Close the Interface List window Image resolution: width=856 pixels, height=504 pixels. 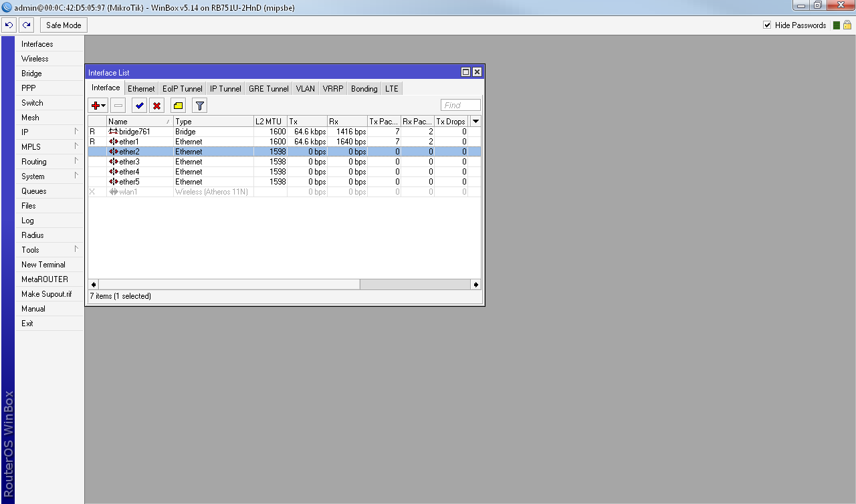pyautogui.click(x=477, y=72)
